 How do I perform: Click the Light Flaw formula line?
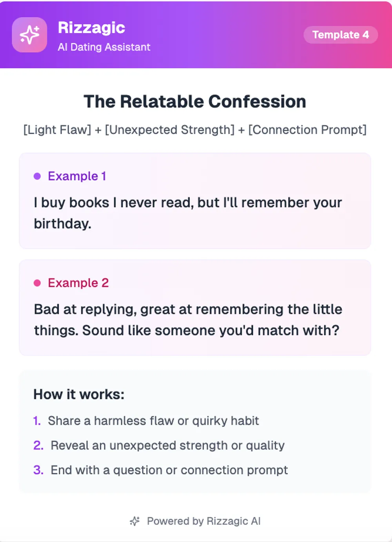[x=195, y=130]
